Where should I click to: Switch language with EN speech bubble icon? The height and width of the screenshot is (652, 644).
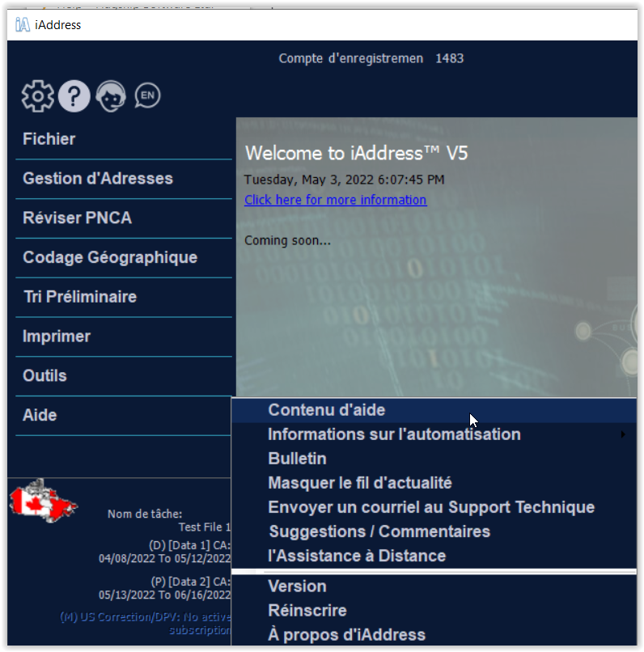[147, 95]
